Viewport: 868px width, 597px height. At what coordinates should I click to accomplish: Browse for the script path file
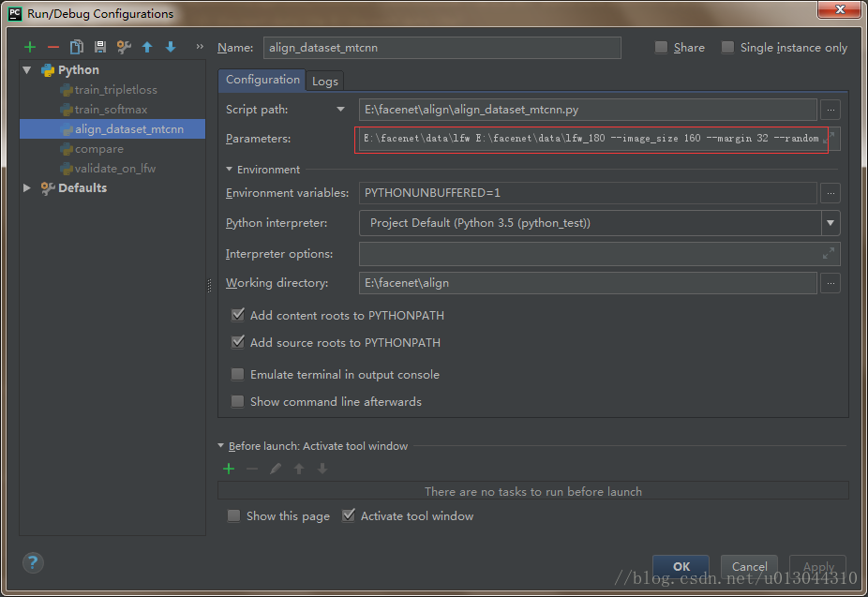pyautogui.click(x=831, y=110)
